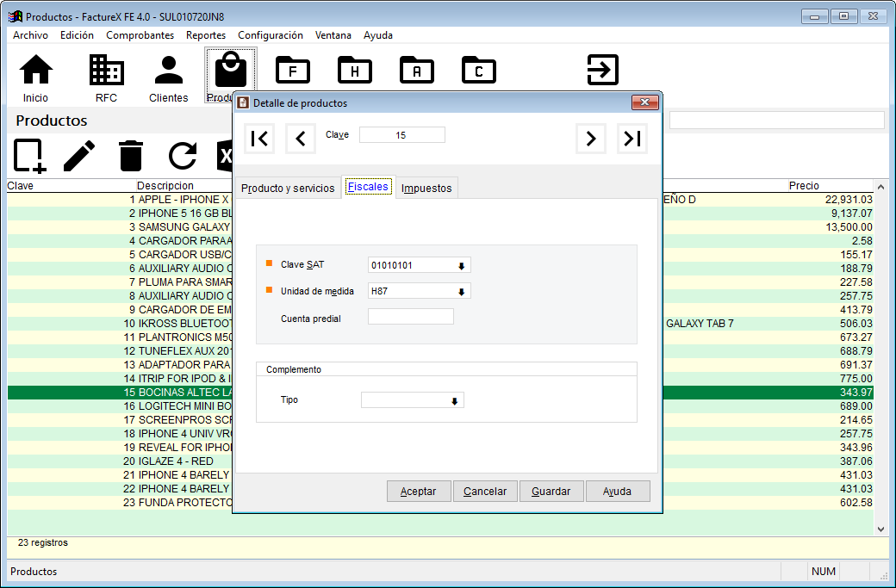
Task: Select row 7 PLUMA PARA SMAR
Action: pyautogui.click(x=440, y=282)
